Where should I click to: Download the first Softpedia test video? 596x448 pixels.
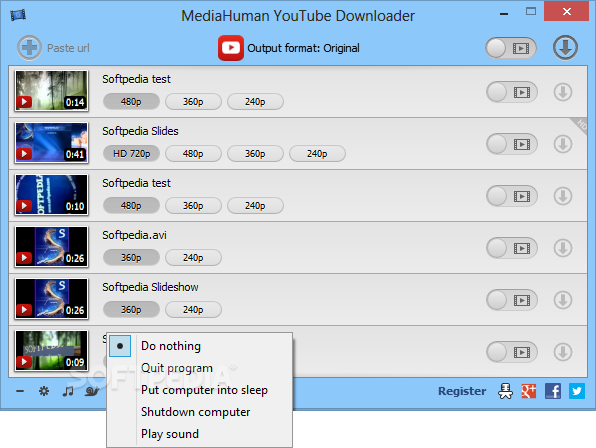(x=563, y=92)
